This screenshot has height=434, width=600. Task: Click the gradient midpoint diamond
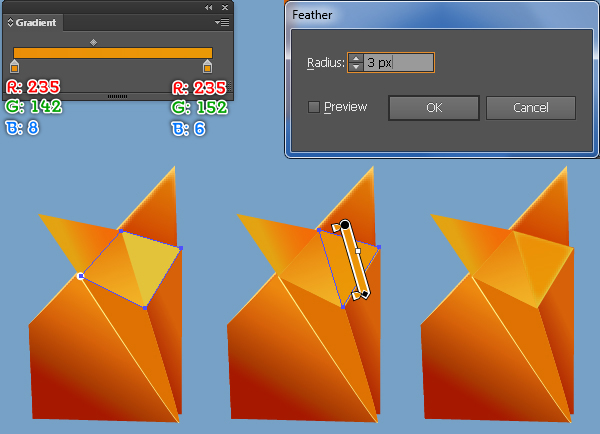(x=93, y=42)
